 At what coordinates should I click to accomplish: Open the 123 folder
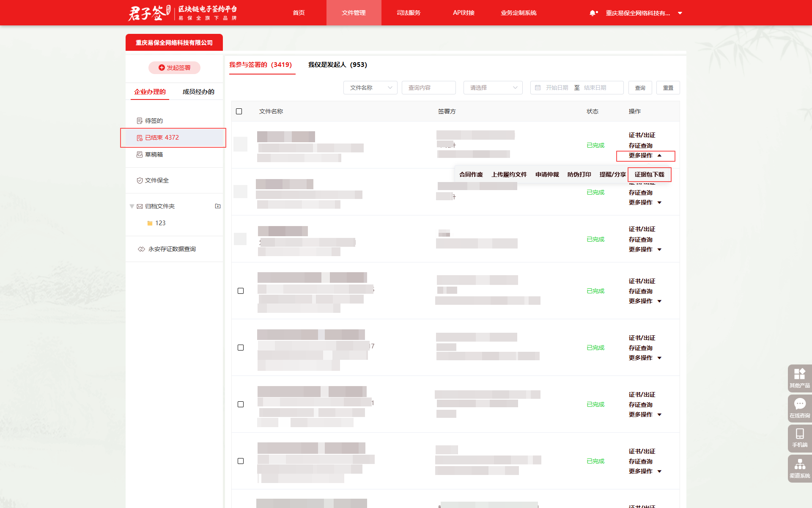pyautogui.click(x=160, y=223)
